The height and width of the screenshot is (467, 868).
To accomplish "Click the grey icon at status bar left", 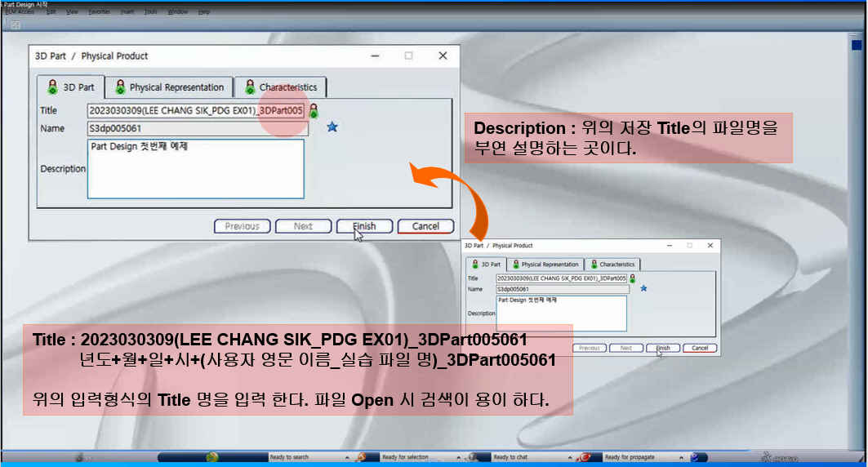I will pyautogui.click(x=80, y=457).
